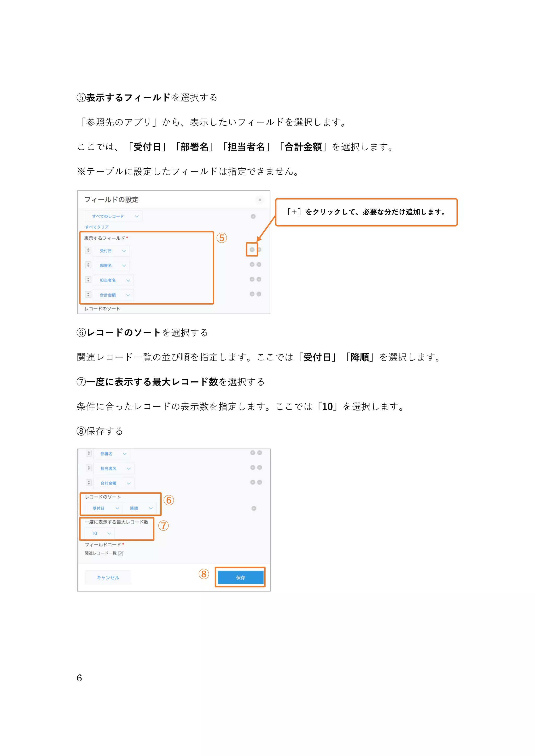
Task: Click the reorder handle beside 受付日 in the titled dialog
Action: [x=88, y=250]
